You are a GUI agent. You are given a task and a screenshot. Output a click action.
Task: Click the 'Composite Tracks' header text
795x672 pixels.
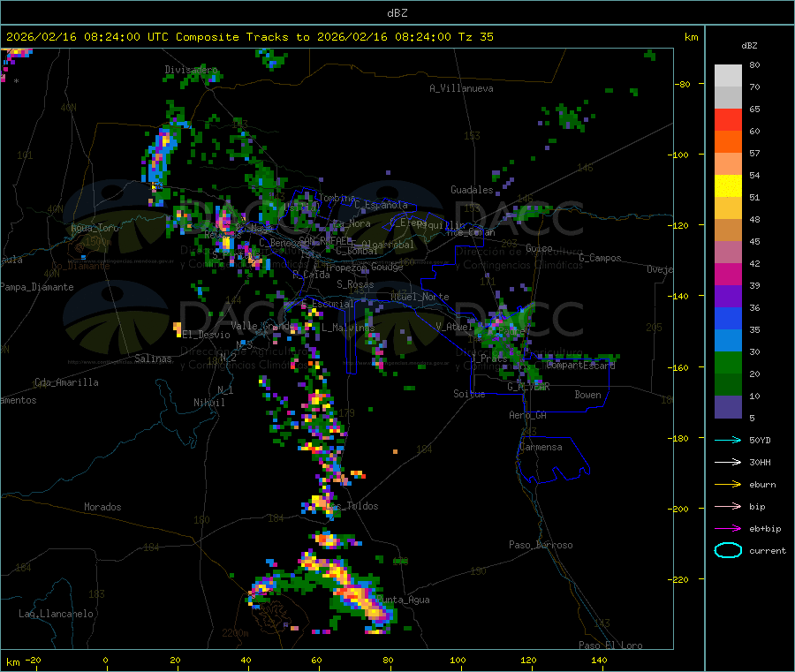232,37
